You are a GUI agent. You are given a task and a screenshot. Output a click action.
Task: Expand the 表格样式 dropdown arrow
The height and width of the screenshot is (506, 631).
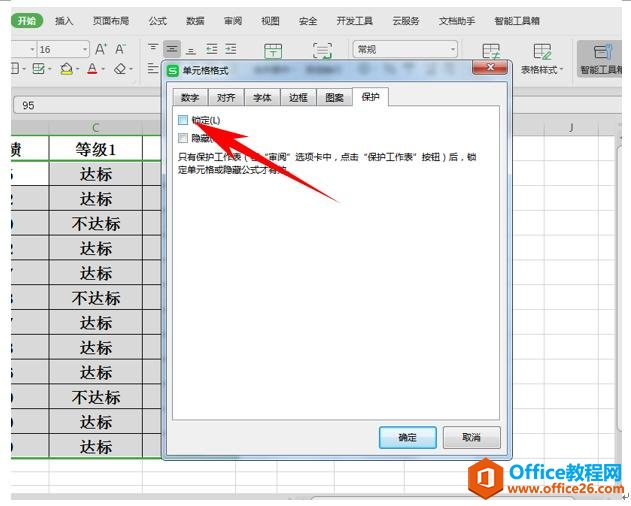561,69
